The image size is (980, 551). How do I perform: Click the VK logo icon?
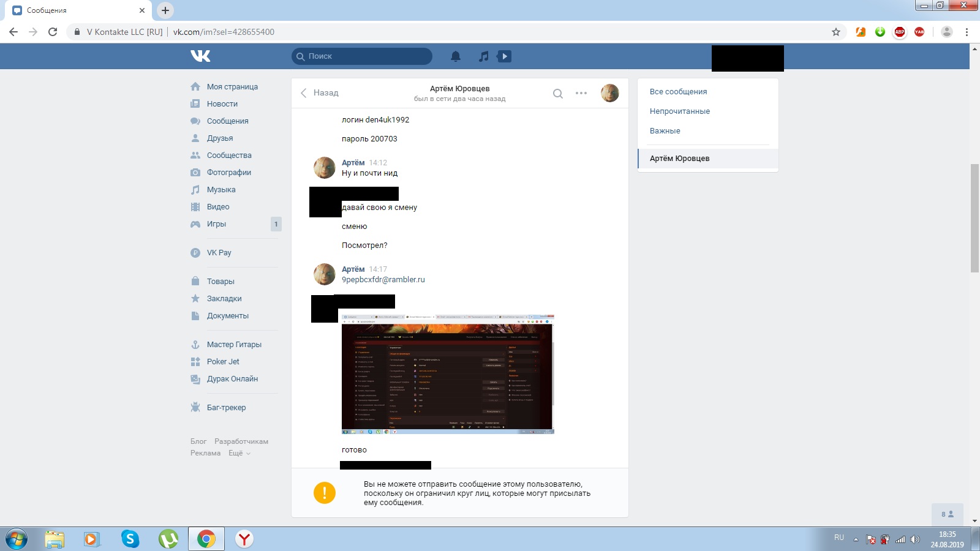click(x=200, y=56)
